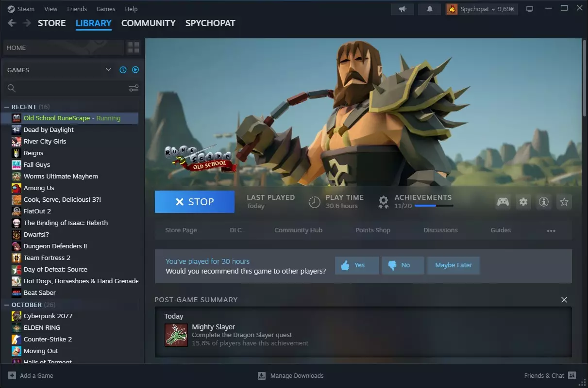Add Old School RuneScape to favorites star
Image resolution: width=588 pixels, height=388 pixels.
[564, 202]
